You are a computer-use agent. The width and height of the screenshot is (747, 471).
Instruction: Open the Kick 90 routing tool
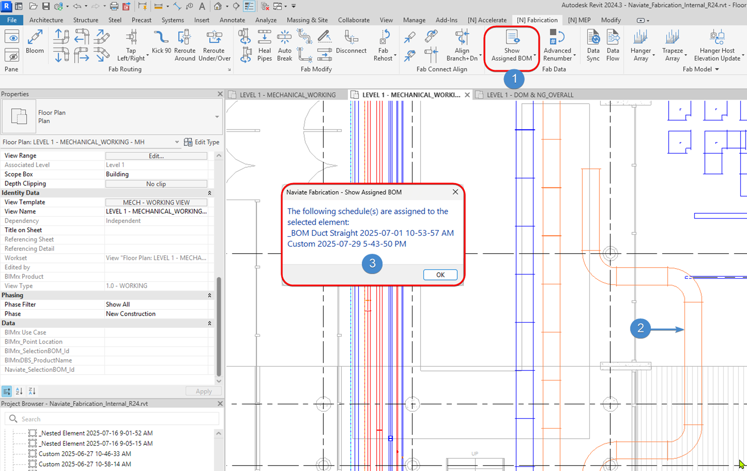pos(161,41)
